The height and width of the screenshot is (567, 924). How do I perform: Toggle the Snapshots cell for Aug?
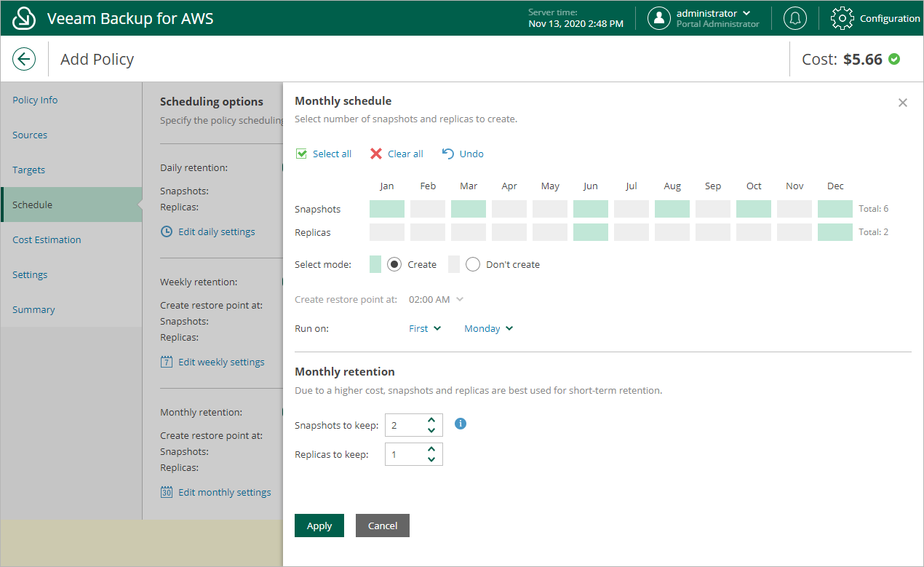(x=672, y=209)
